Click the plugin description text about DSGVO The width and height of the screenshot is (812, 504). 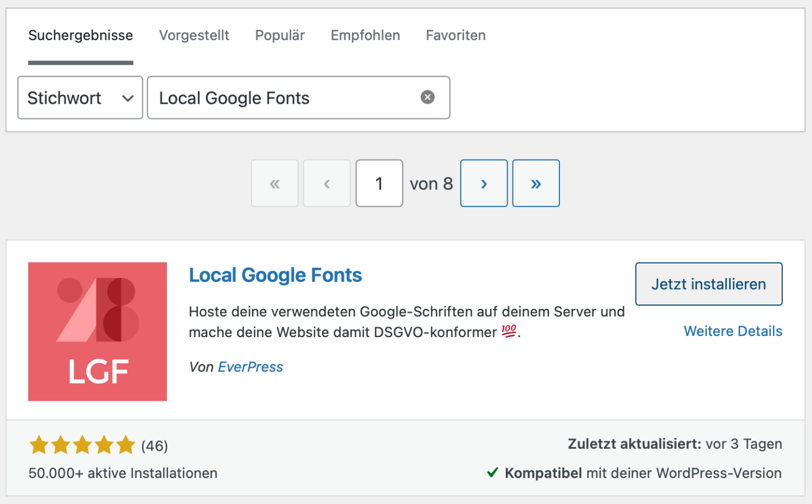(x=407, y=322)
